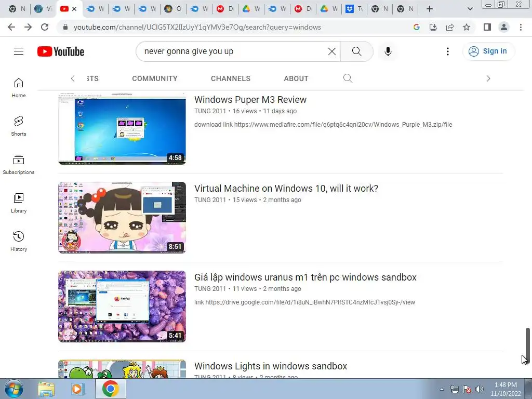Open Windows Media Player from taskbar
Viewport: 532px width, 399px height.
tap(77, 389)
